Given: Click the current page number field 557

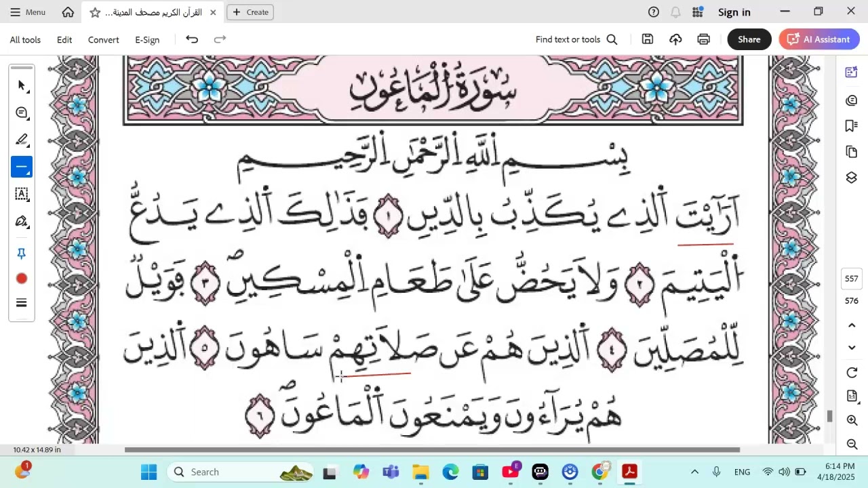Looking at the screenshot, I should coord(852,279).
